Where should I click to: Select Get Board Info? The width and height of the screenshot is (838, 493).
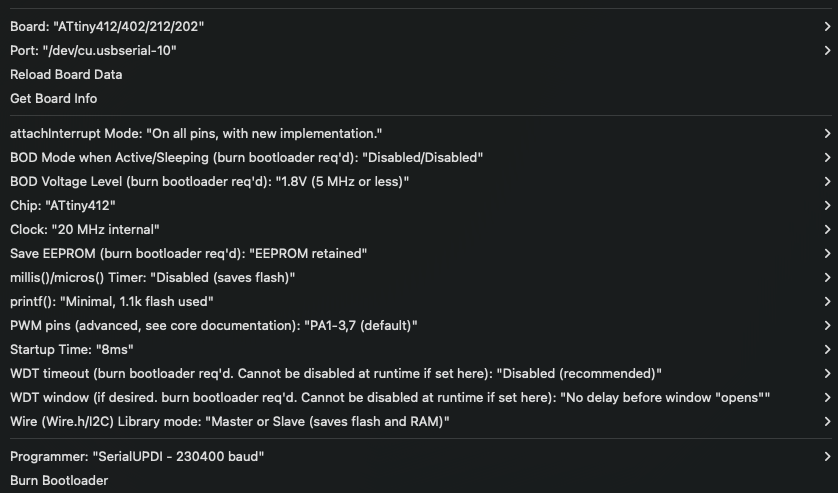(x=54, y=98)
